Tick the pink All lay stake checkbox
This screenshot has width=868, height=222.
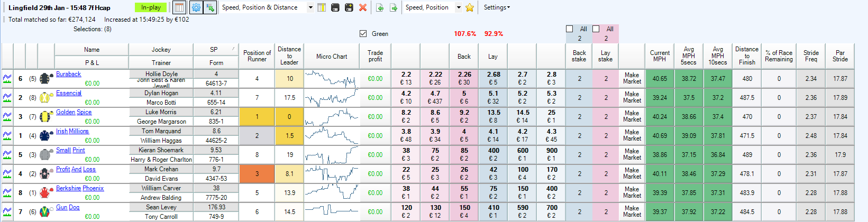click(596, 29)
